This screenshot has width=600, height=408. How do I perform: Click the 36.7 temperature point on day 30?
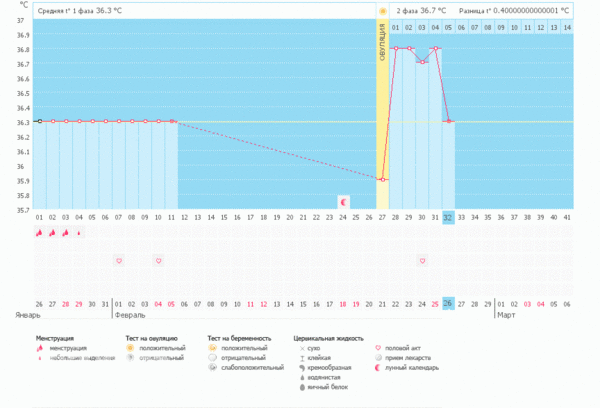click(x=422, y=62)
